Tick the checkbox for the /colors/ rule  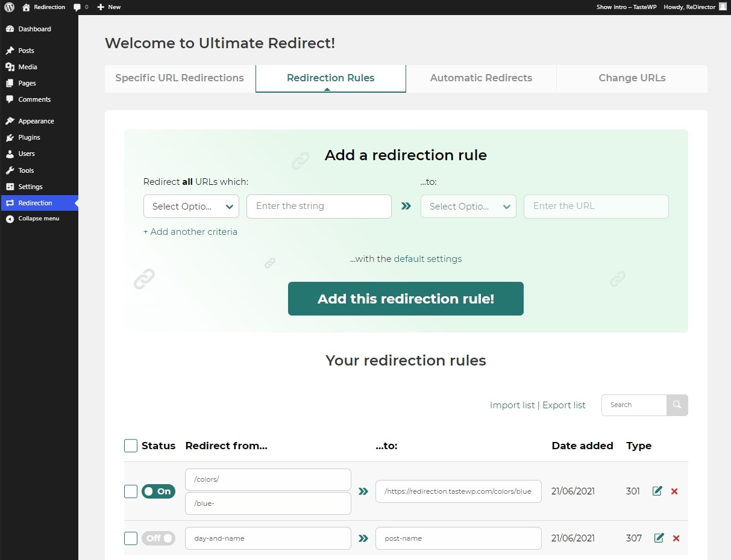pyautogui.click(x=131, y=491)
